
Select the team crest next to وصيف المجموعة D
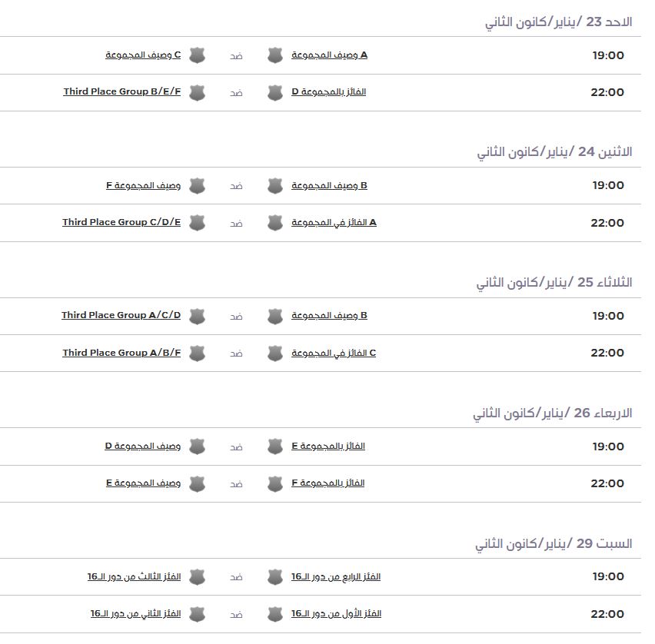pos(198,446)
